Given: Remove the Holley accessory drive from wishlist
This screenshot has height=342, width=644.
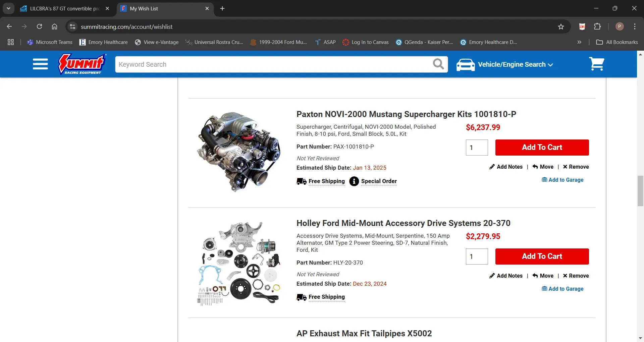Looking at the screenshot, I should point(576,276).
